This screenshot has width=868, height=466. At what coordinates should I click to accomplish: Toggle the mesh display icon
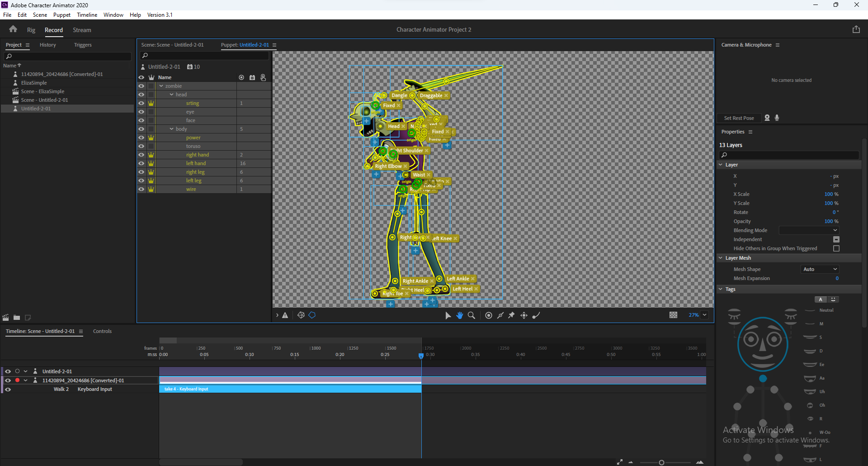[301, 315]
